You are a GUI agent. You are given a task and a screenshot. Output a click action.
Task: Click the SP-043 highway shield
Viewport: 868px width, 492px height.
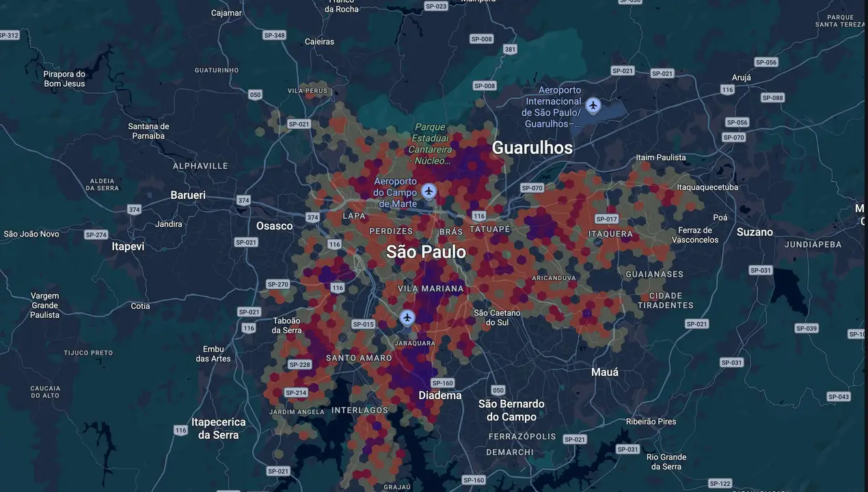click(839, 397)
